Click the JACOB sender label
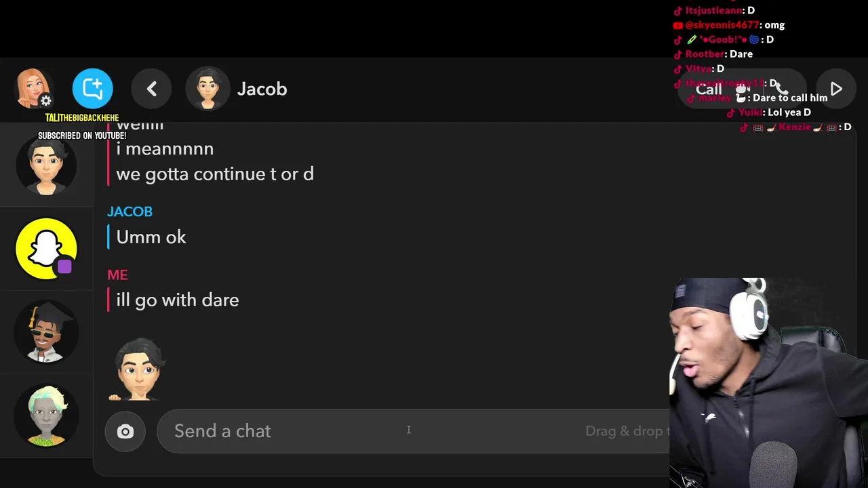The width and height of the screenshot is (868, 488). coord(130,211)
